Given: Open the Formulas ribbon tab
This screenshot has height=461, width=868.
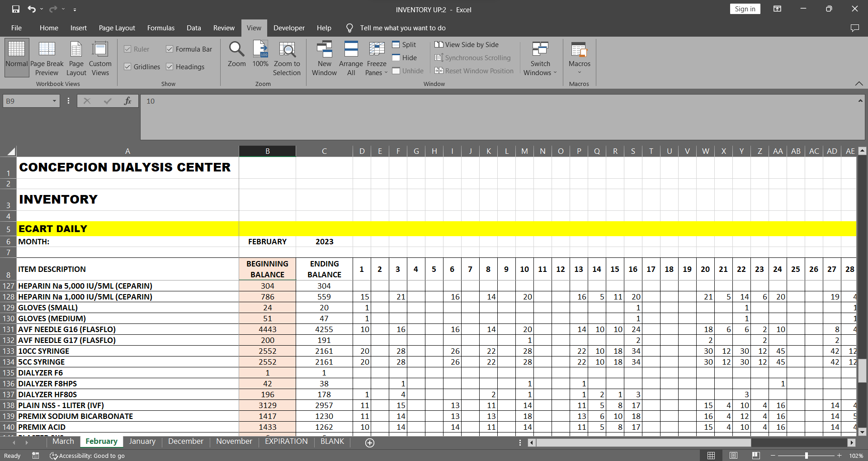Looking at the screenshot, I should (161, 28).
